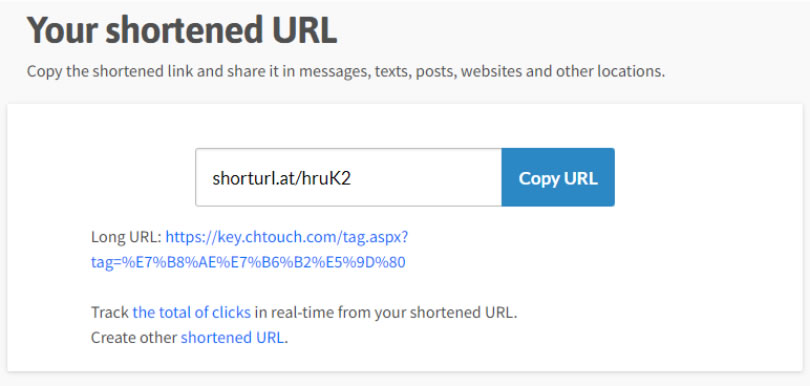
Task: Click the blue Copy URL button
Action: click(x=558, y=177)
